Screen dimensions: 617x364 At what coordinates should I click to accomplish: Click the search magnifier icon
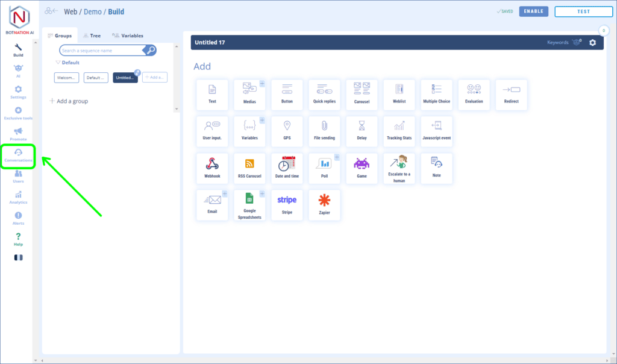tap(151, 51)
